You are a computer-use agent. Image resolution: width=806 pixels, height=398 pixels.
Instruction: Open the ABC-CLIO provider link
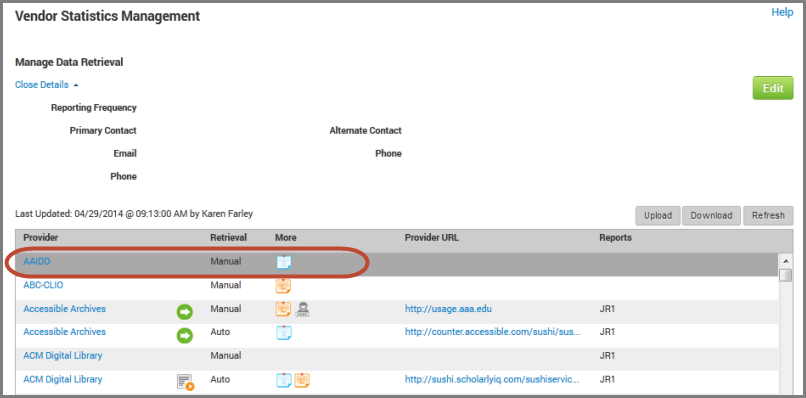pos(44,284)
